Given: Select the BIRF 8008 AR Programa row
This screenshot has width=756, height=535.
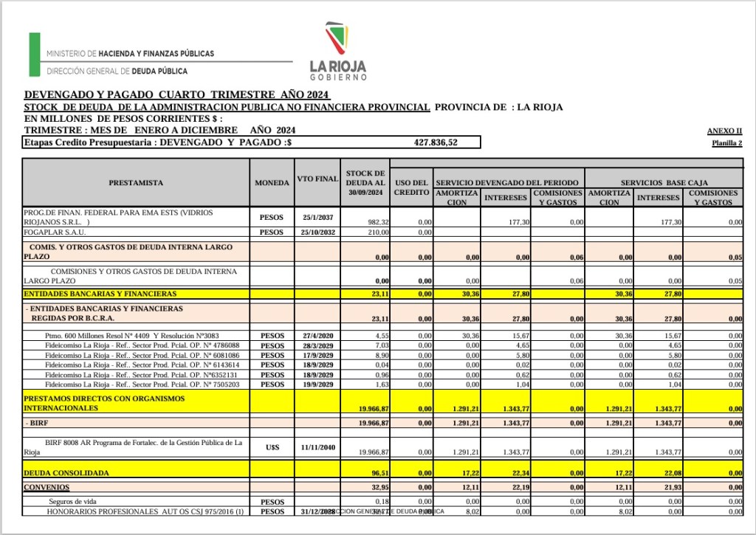Looking at the screenshot, I should click(382, 447).
